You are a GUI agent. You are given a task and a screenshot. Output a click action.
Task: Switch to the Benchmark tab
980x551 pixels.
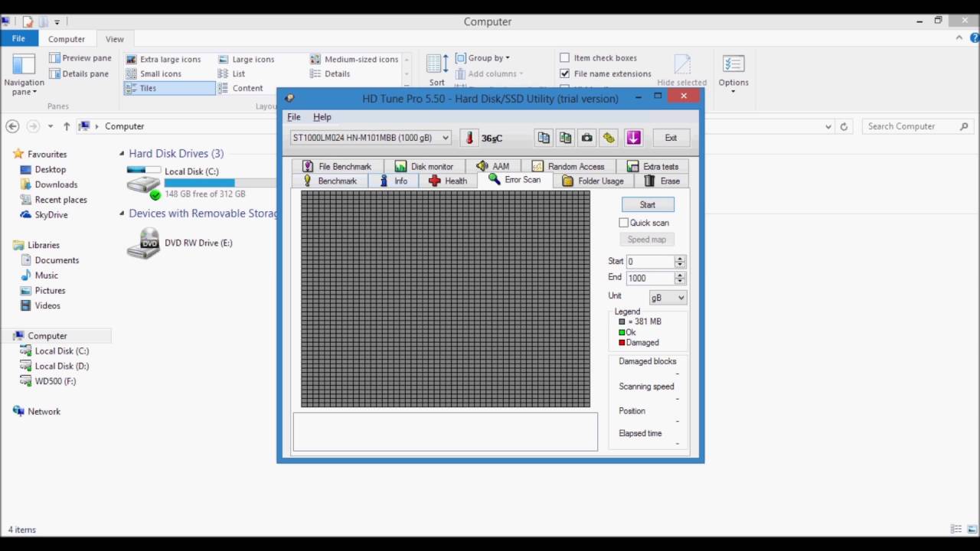(x=330, y=181)
